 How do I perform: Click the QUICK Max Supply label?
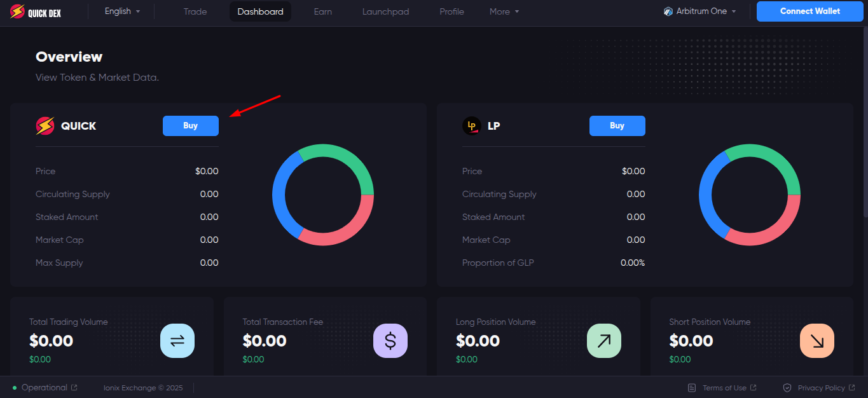click(x=59, y=263)
